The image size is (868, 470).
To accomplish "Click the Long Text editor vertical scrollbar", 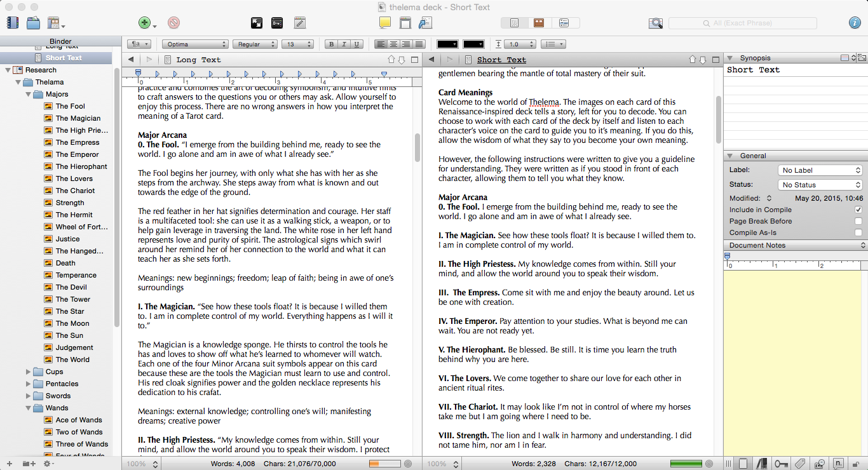I will tap(417, 147).
